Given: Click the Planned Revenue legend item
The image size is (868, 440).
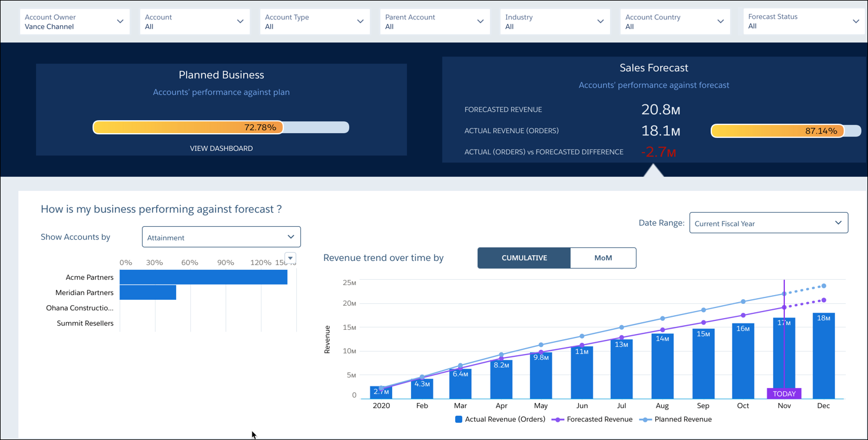Looking at the screenshot, I should tap(675, 419).
